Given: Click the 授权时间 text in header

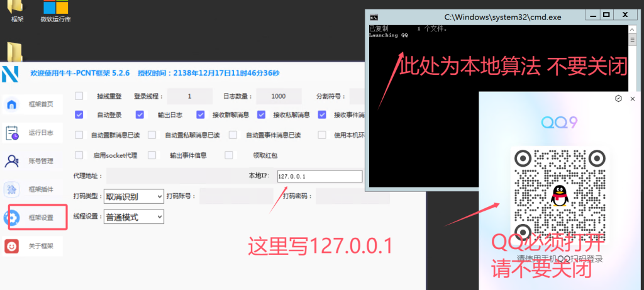Looking at the screenshot, I should point(208,73).
